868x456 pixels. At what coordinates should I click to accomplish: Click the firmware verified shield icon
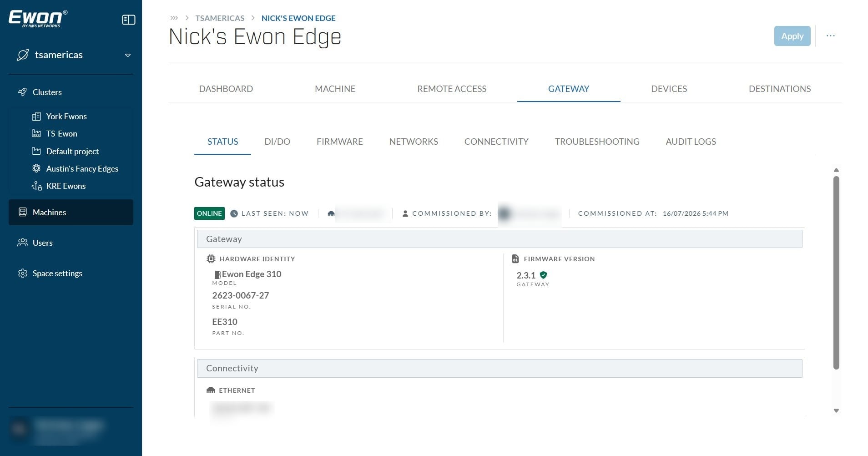[543, 275]
